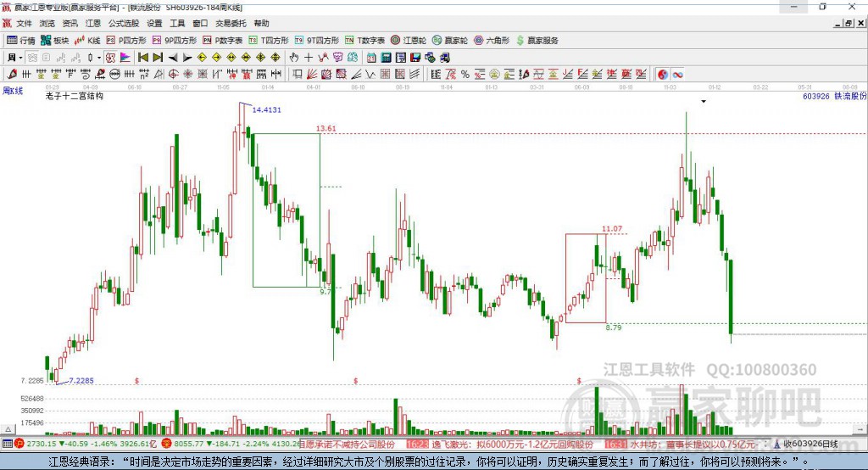The width and height of the screenshot is (868, 470).
Task: Toggle the highlighted red-bordered chart icon
Action: coord(110,58)
